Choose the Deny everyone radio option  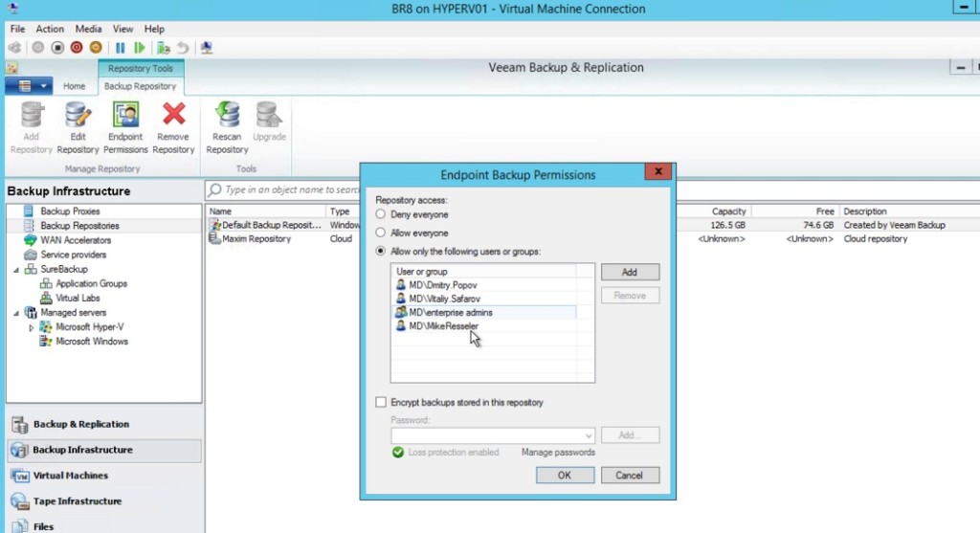(x=380, y=214)
